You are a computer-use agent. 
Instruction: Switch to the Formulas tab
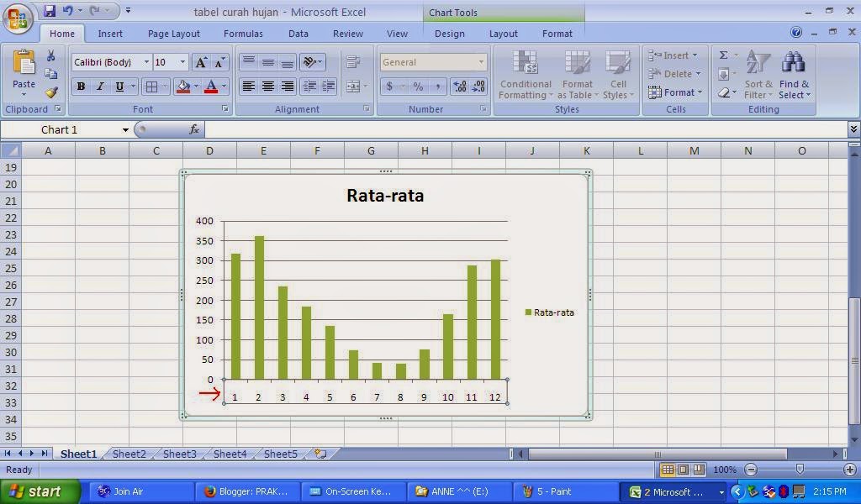point(243,34)
